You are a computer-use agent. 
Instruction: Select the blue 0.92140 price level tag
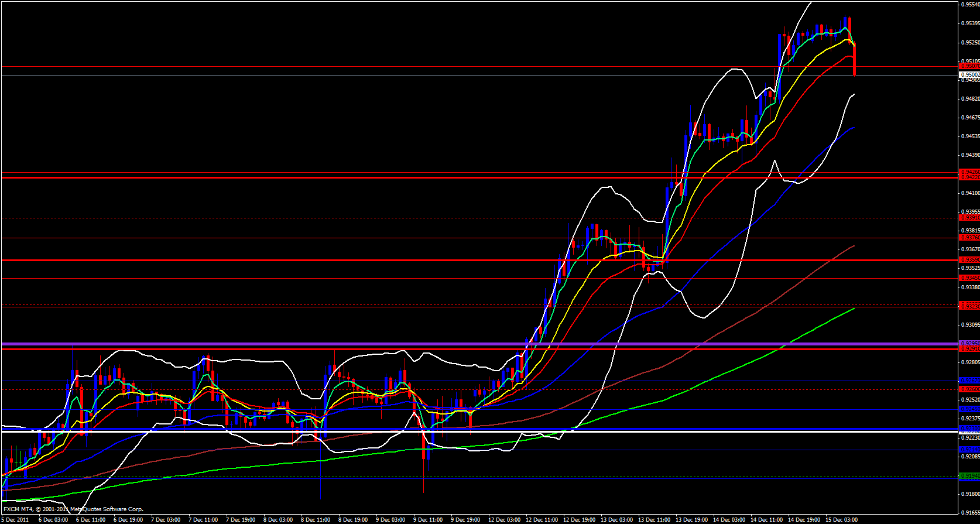(x=969, y=450)
